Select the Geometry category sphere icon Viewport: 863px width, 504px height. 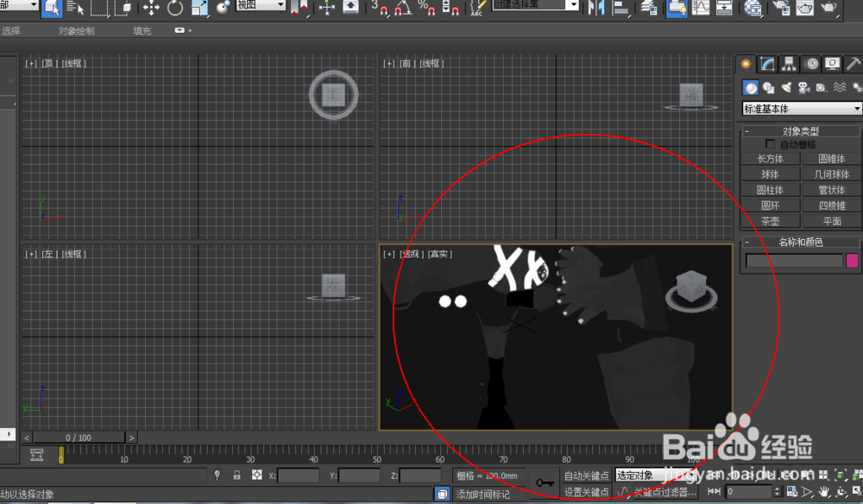751,88
